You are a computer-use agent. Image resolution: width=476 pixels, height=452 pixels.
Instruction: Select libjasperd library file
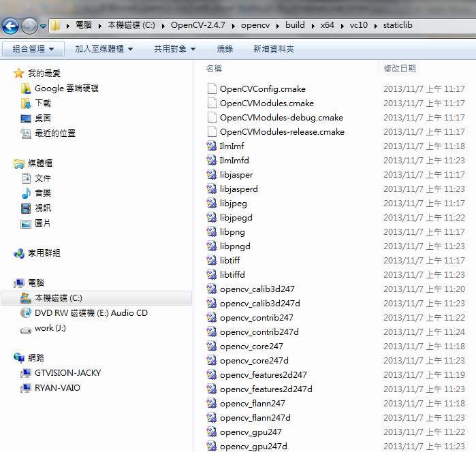coord(238,189)
